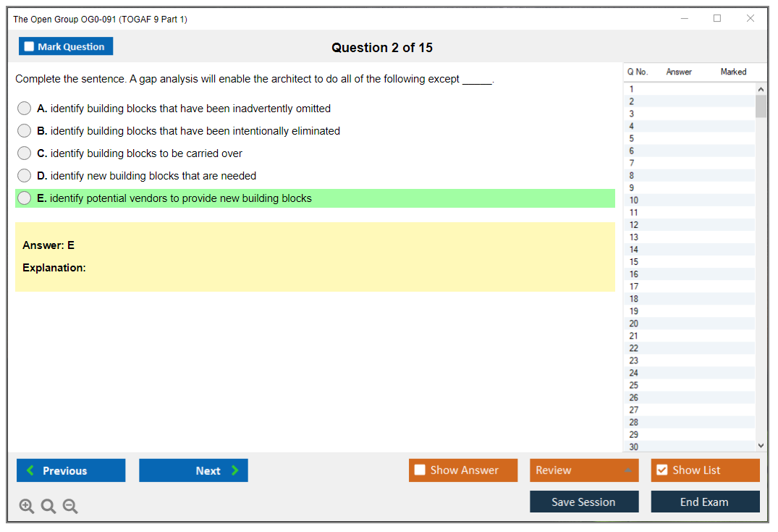Click the reset zoom magnifier icon

tap(48, 507)
